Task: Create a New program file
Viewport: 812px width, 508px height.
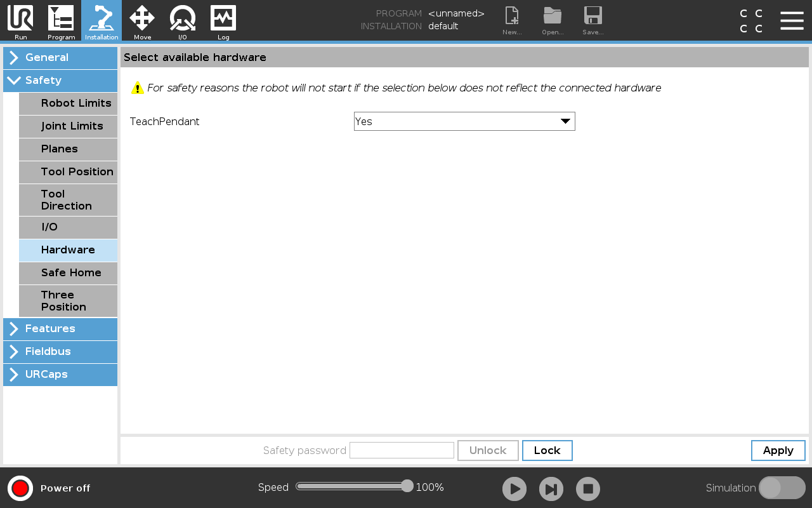Action: 512,20
